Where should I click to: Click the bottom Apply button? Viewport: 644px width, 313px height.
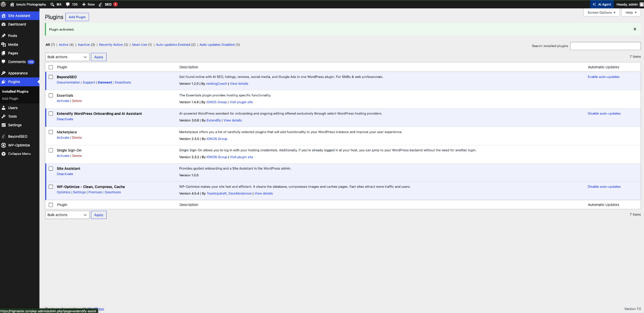99,215
